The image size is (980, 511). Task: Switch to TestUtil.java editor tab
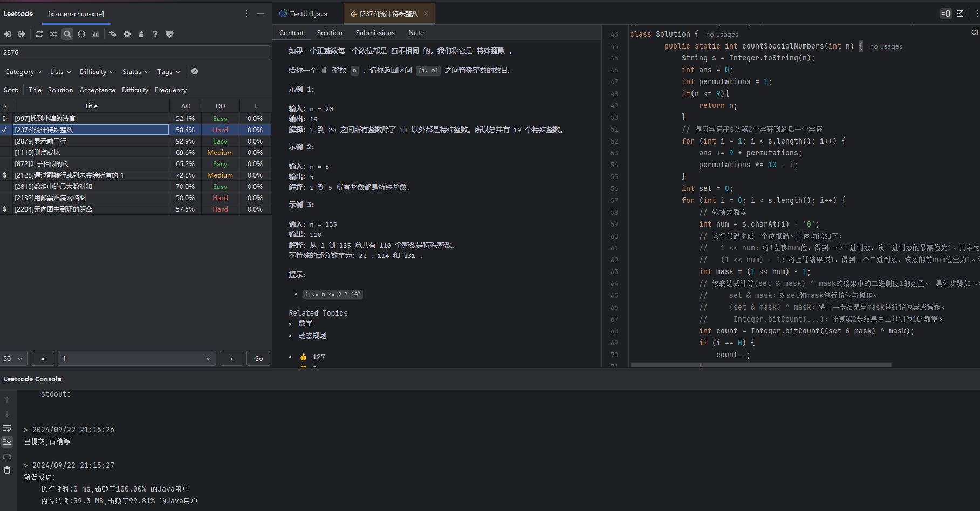(303, 13)
